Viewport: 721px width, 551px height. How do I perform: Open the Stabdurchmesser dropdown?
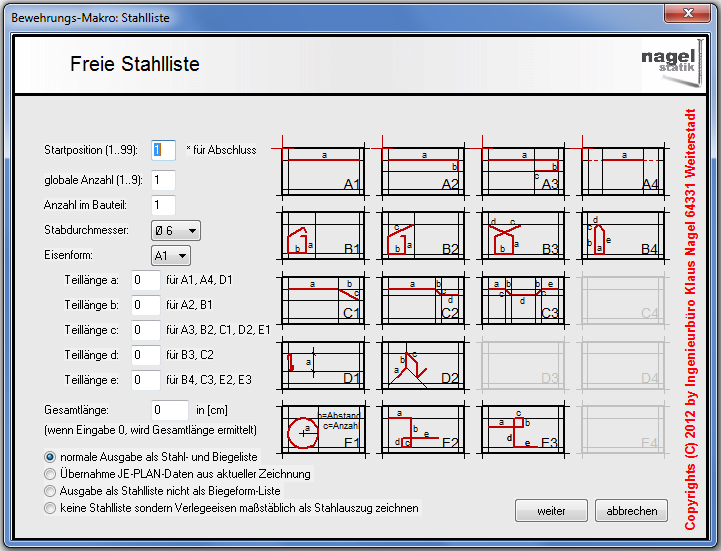coord(175,231)
